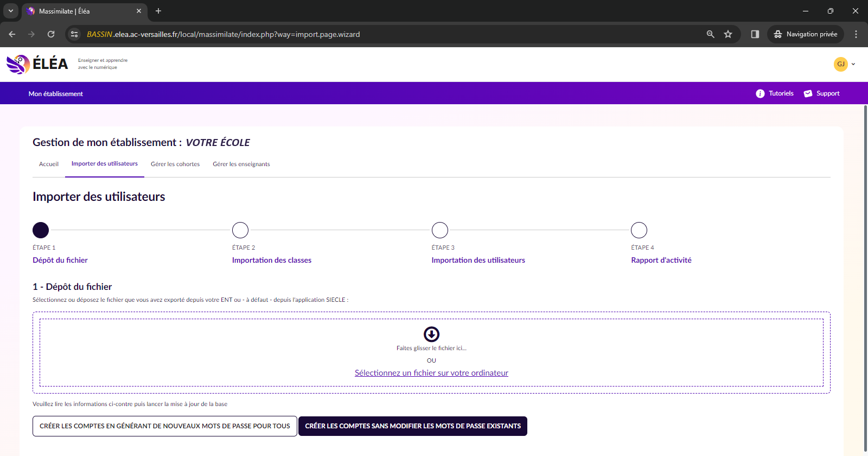Click the Navigation privée indicator

(x=806, y=34)
